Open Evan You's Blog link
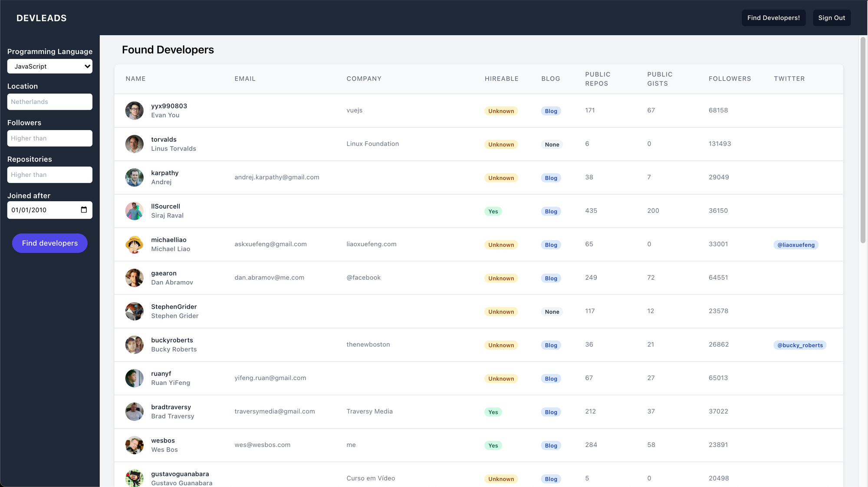This screenshot has width=868, height=487. (x=550, y=111)
